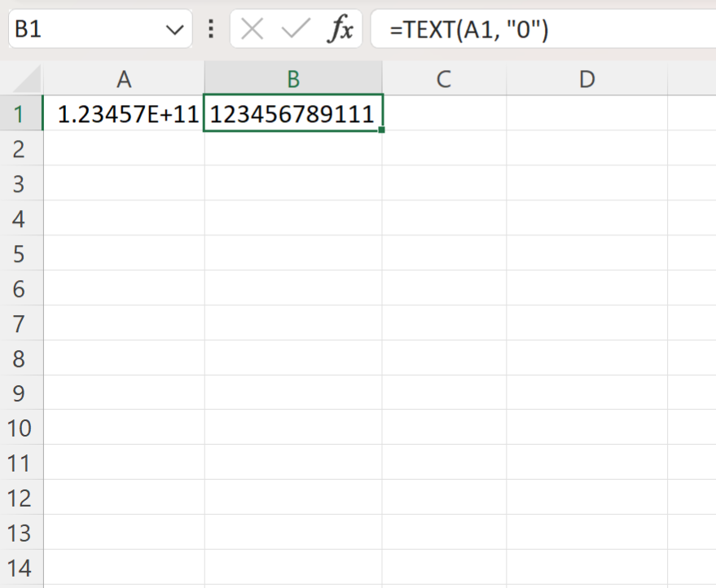Select row 7 header
The height and width of the screenshot is (588, 716).
click(x=21, y=323)
